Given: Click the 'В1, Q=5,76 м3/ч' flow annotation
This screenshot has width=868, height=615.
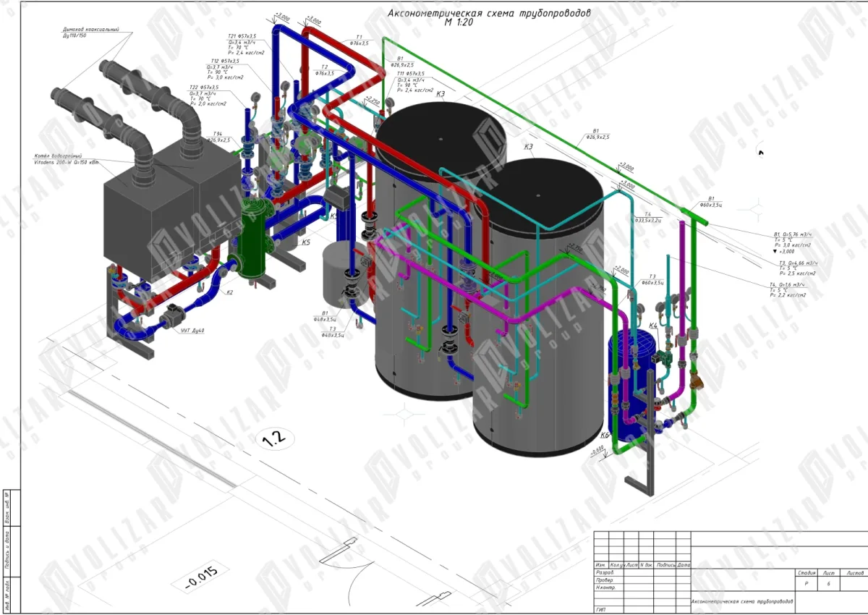Looking at the screenshot, I should tap(793, 235).
